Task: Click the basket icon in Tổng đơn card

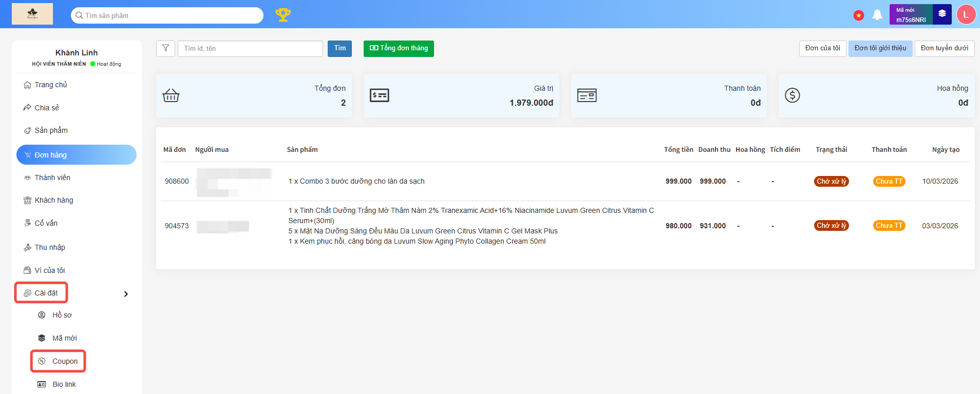Action: (171, 95)
